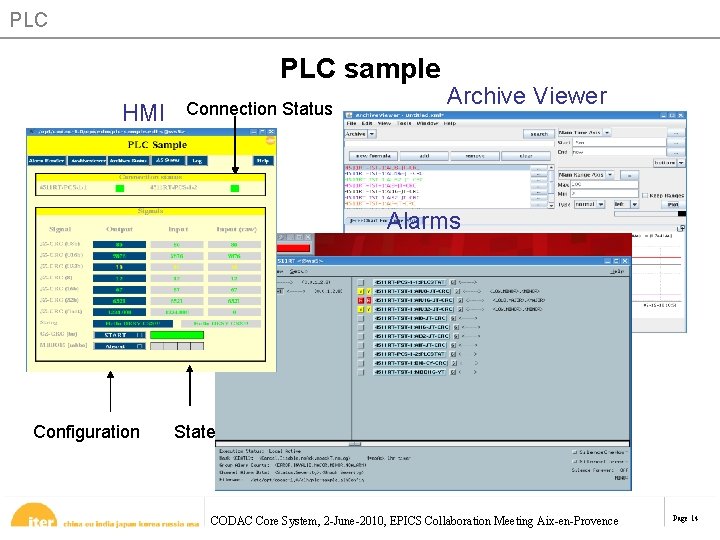The width and height of the screenshot is (720, 540).
Task: Click the new formula button in Archive Viewer
Action: pos(373,156)
